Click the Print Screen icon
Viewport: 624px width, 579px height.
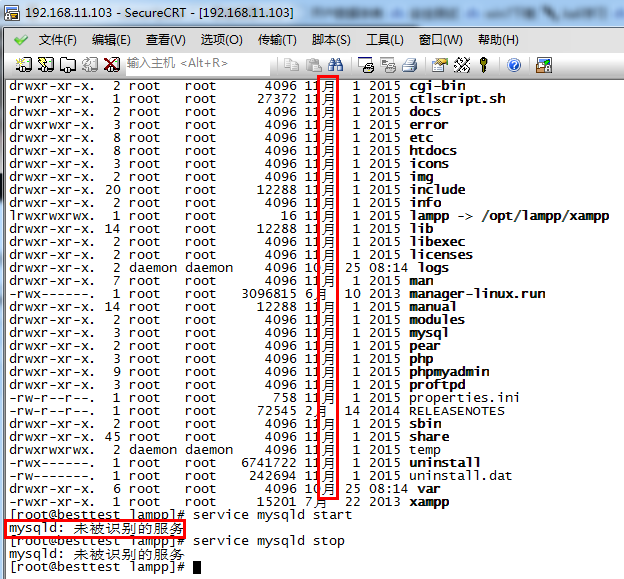pyautogui.click(x=366, y=64)
